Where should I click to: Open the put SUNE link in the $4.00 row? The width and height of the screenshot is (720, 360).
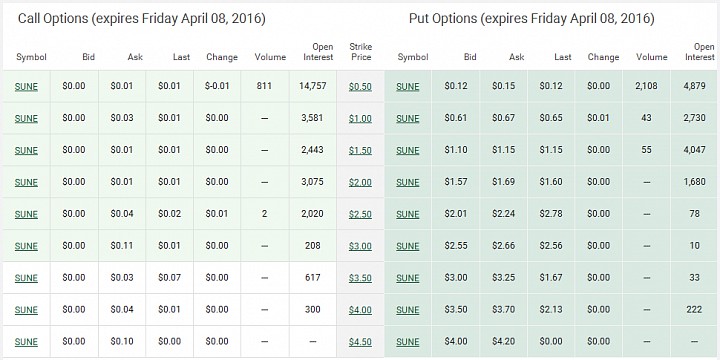tap(408, 310)
